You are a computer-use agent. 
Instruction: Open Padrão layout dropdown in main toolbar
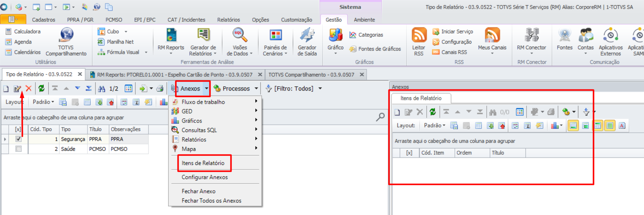click(43, 102)
